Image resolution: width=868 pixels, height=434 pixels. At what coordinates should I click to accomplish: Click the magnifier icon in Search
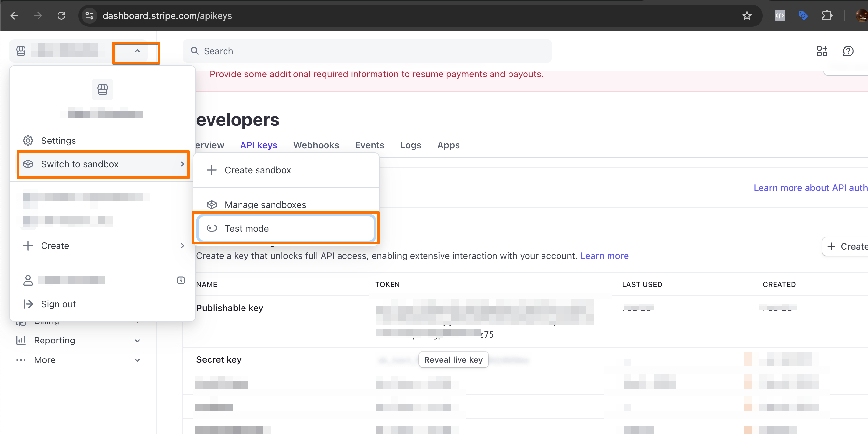pos(194,51)
